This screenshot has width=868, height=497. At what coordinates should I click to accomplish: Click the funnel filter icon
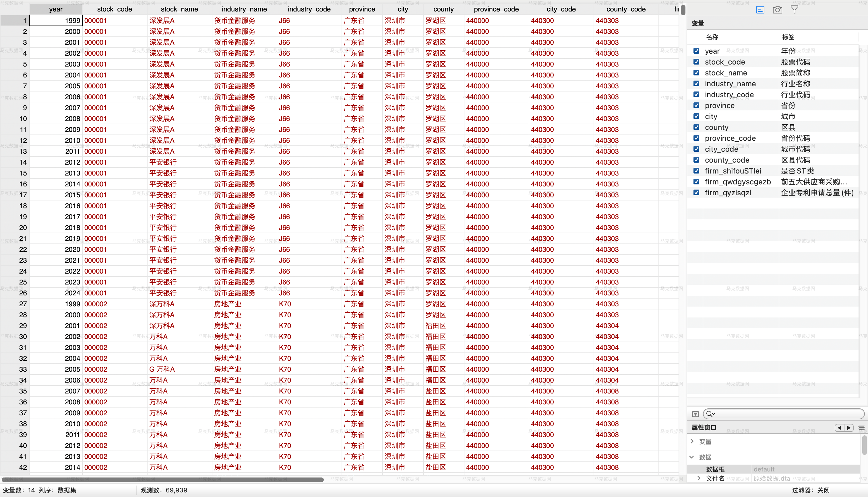coord(794,10)
